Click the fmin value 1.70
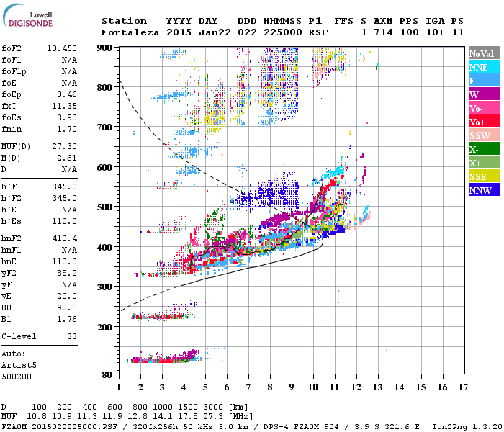This screenshot has width=504, height=432. [x=67, y=129]
